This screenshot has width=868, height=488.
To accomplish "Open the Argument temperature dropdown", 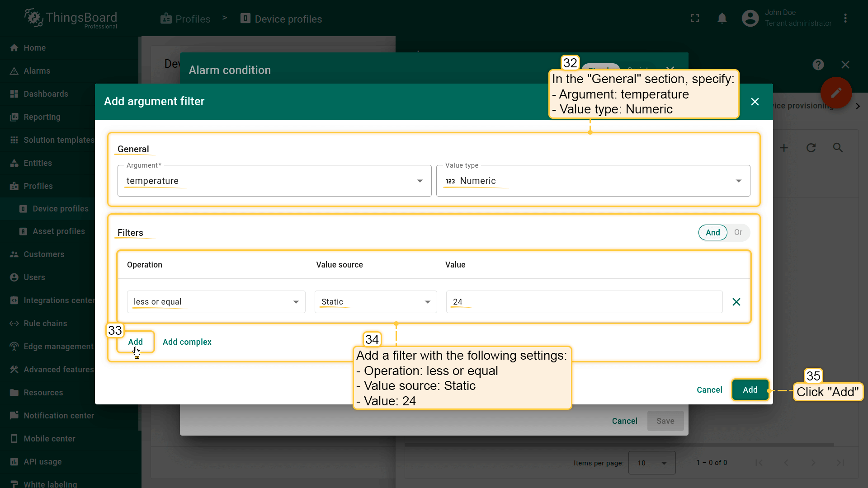I will point(274,181).
